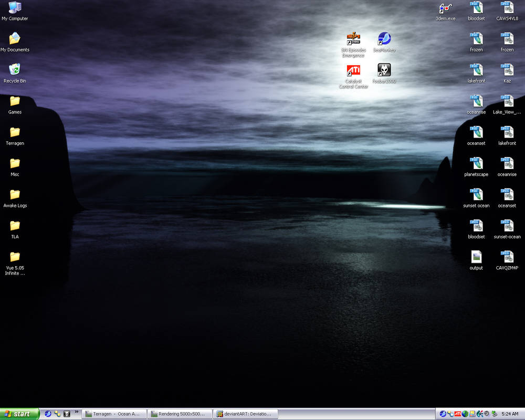Launch SeaMonkey from the Quick Launch bar

coord(48,414)
